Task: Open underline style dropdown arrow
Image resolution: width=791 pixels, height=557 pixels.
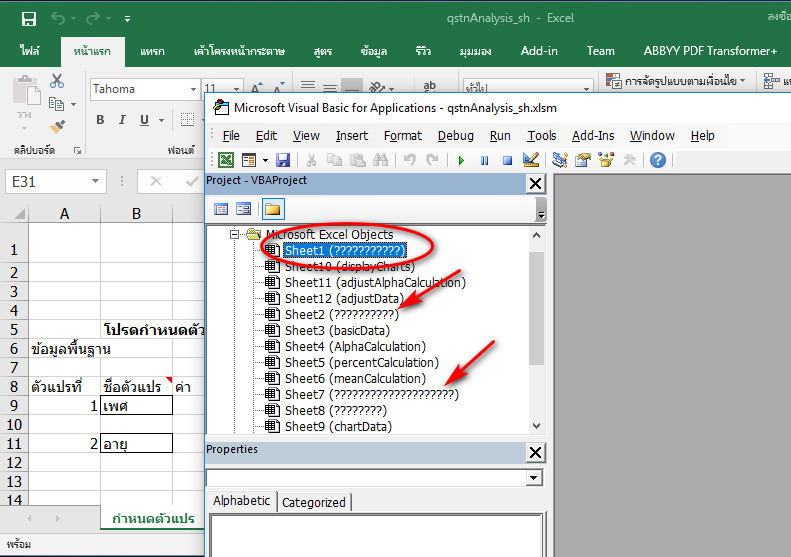Action: click(x=161, y=120)
